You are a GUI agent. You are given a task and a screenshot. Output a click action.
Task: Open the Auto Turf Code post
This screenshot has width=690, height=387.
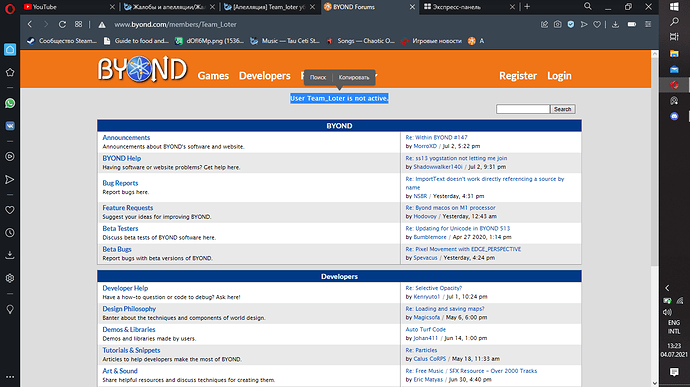(x=426, y=329)
